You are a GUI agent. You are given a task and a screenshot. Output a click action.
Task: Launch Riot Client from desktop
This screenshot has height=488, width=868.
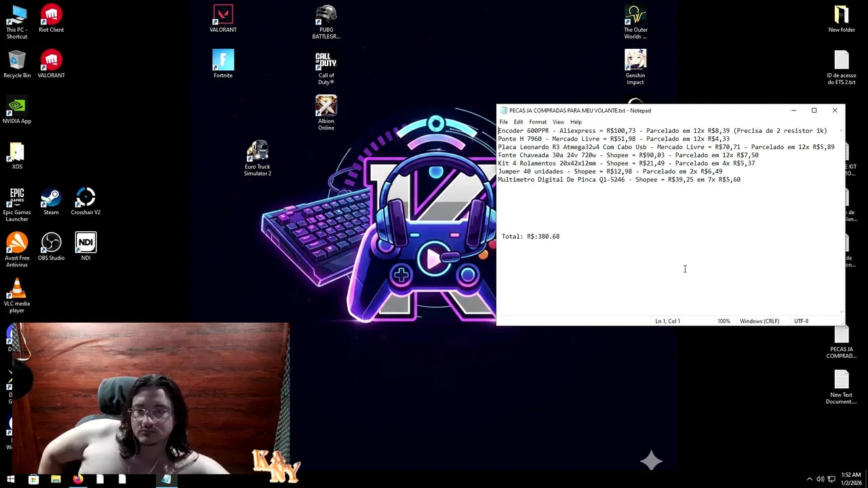click(51, 18)
